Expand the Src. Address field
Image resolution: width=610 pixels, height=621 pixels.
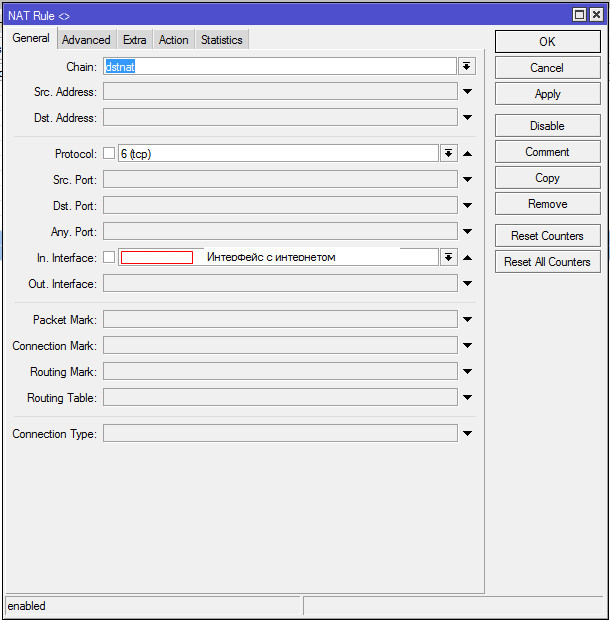[x=467, y=91]
